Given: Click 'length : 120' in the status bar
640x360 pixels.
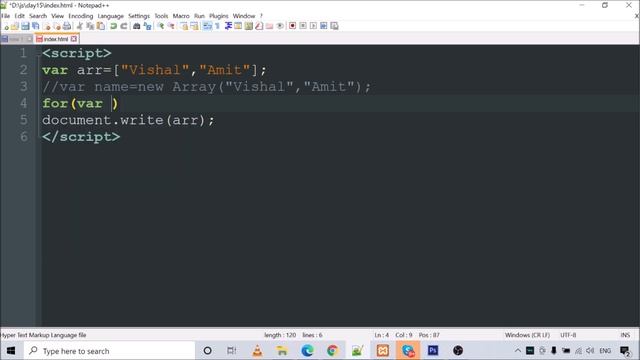Looking at the screenshot, I should (x=280, y=335).
